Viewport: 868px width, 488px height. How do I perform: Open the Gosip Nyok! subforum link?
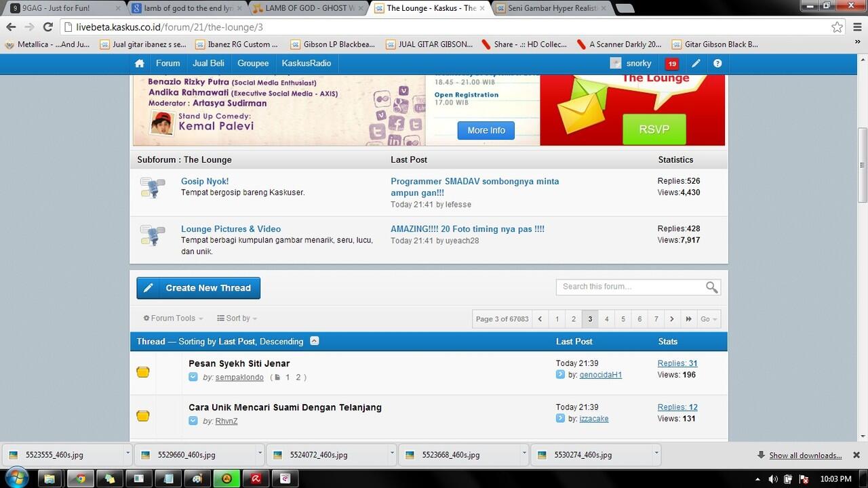click(205, 182)
